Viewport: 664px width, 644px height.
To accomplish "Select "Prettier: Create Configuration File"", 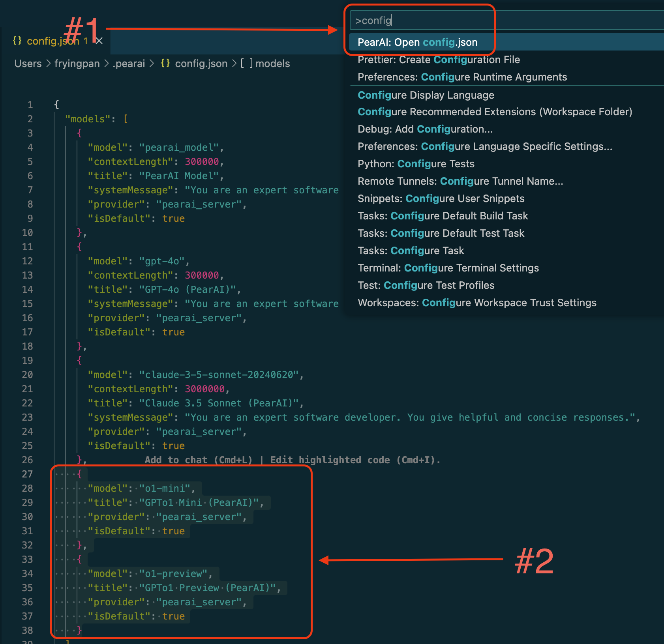I will 439,60.
